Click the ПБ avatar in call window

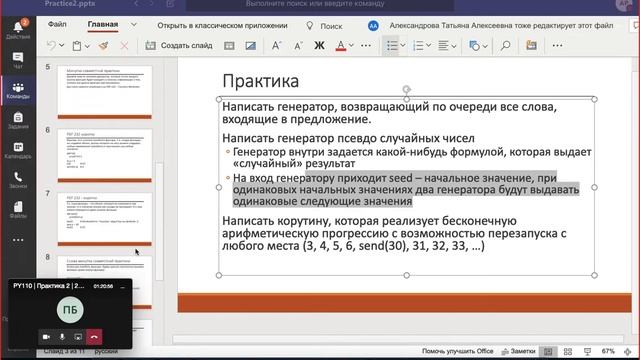[70, 310]
